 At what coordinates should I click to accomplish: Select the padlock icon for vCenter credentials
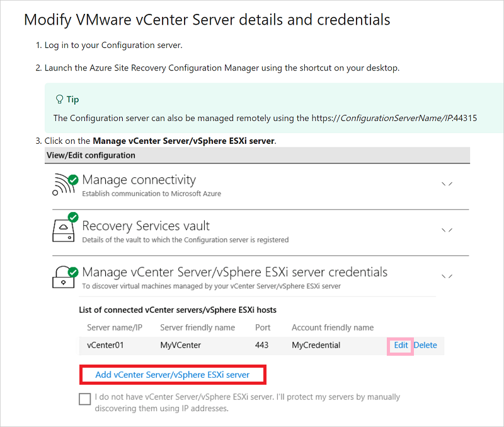point(63,278)
